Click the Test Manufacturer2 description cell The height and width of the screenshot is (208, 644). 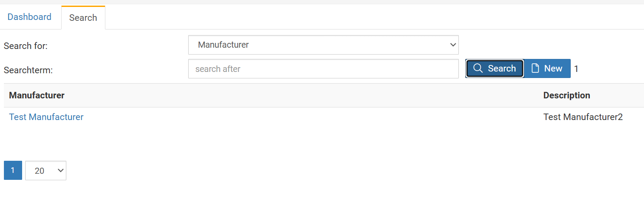pyautogui.click(x=583, y=117)
